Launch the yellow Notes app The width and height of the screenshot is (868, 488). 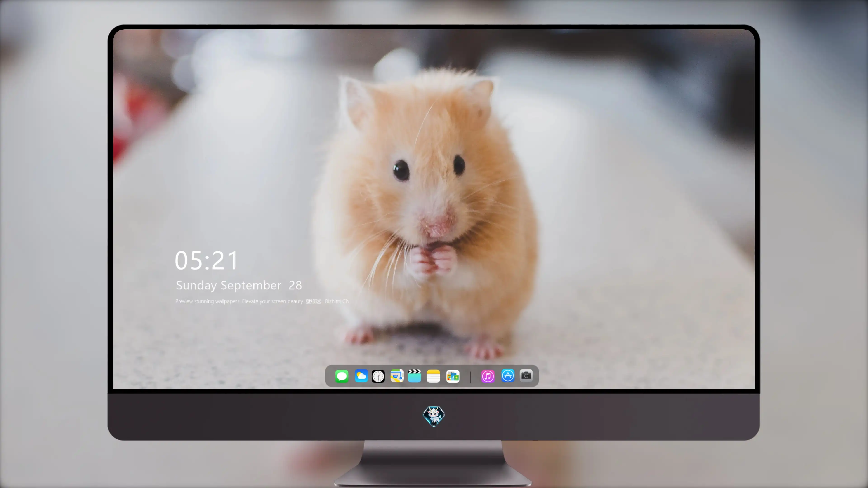coord(433,376)
